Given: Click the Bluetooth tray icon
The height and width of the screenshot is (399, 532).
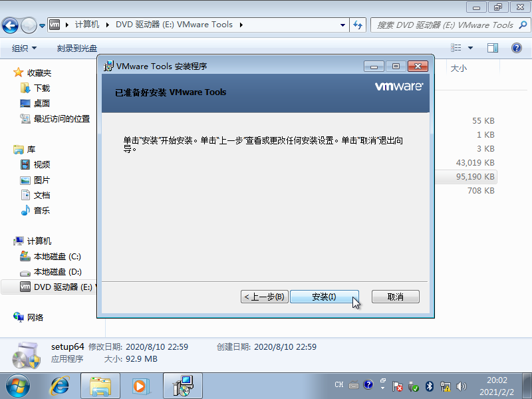Looking at the screenshot, I should (x=429, y=386).
